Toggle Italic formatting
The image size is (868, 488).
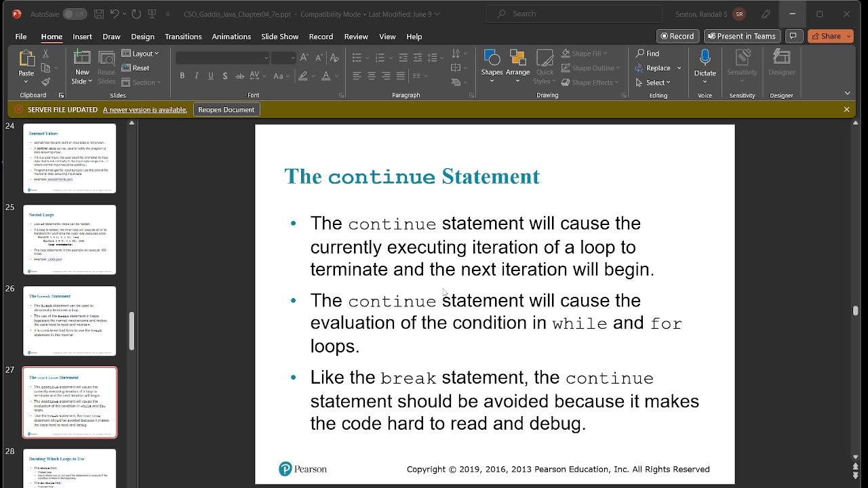click(x=197, y=76)
